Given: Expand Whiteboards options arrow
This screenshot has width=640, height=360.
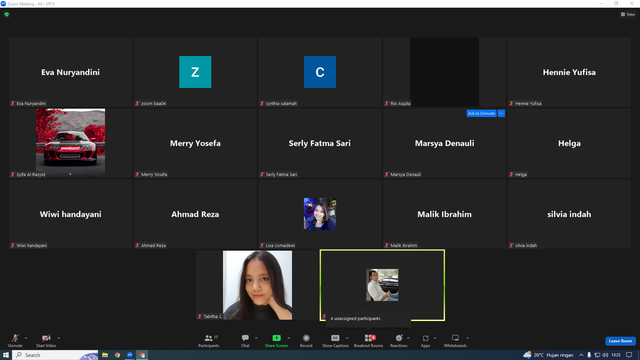Looking at the screenshot, I should tap(467, 338).
